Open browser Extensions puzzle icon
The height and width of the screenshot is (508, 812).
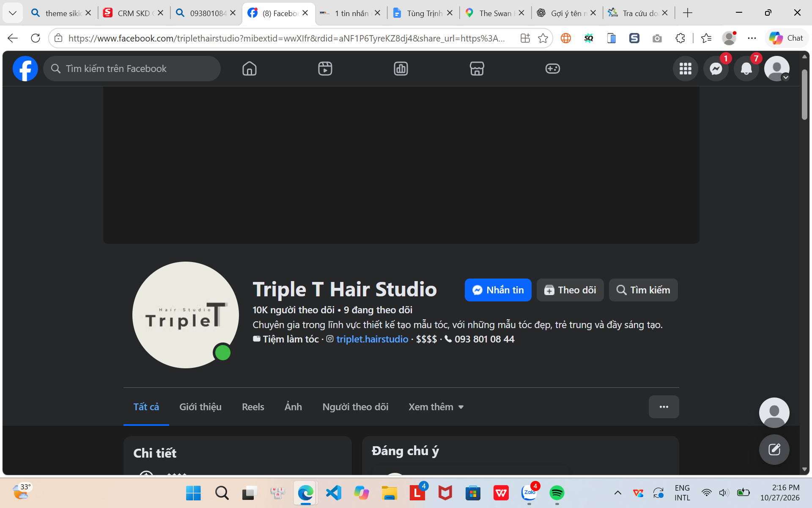[x=680, y=38]
